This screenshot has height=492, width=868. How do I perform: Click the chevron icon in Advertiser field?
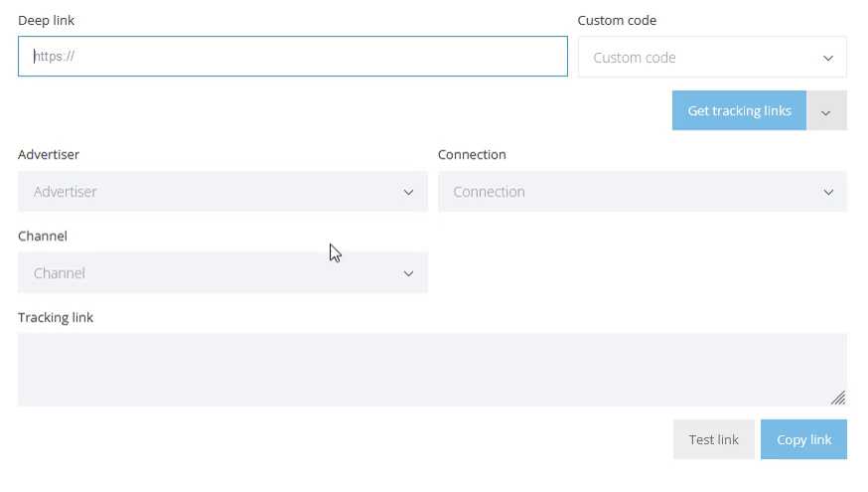click(408, 192)
